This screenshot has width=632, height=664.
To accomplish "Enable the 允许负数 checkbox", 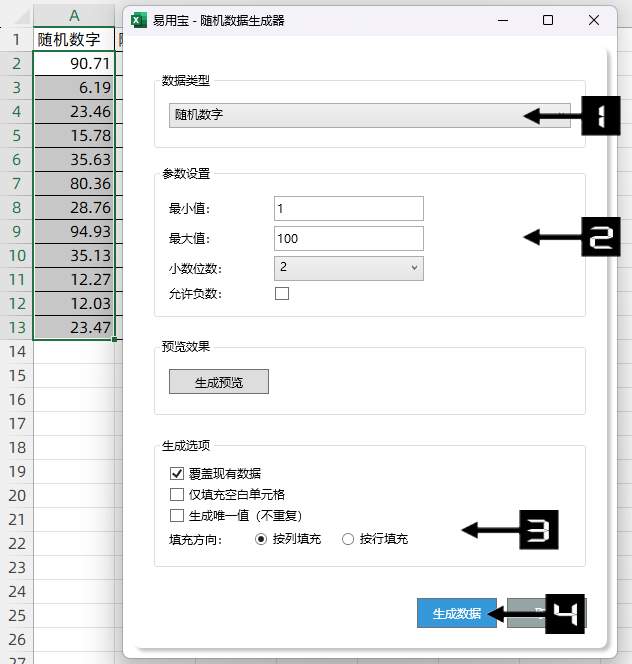I will point(282,294).
